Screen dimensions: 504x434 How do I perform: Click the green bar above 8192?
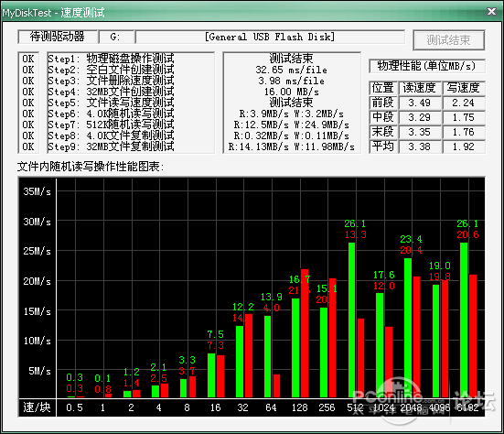pos(464,320)
